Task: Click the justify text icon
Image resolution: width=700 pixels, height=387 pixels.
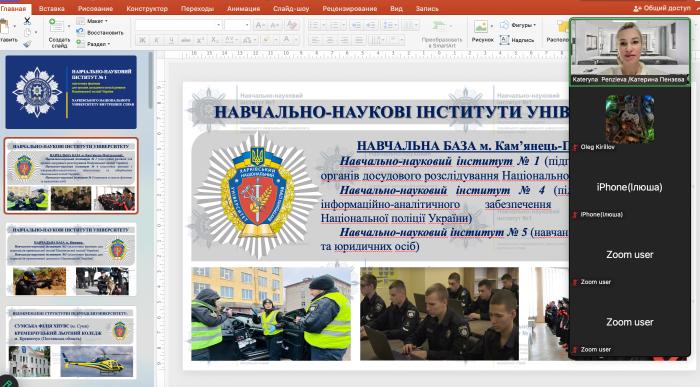Action: pyautogui.click(x=358, y=41)
